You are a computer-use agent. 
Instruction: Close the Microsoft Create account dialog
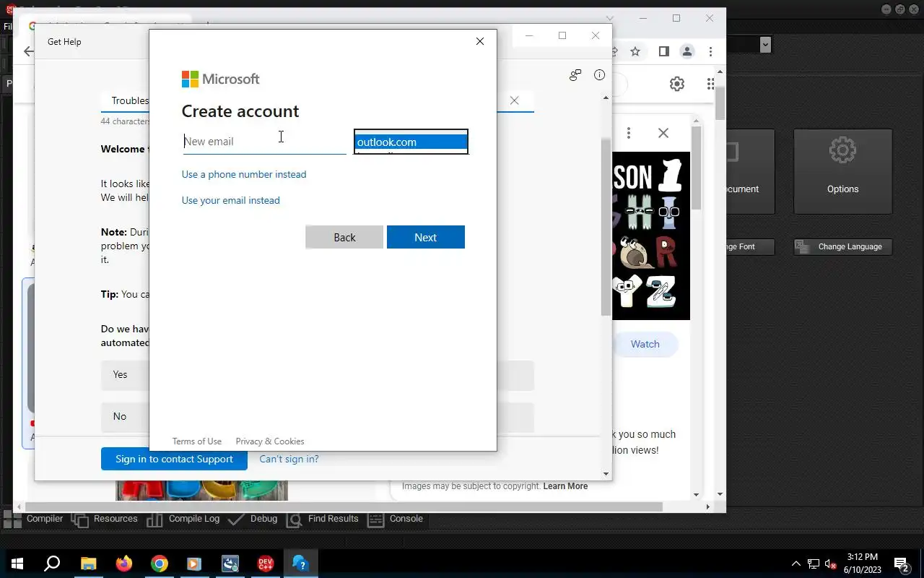coord(480,41)
